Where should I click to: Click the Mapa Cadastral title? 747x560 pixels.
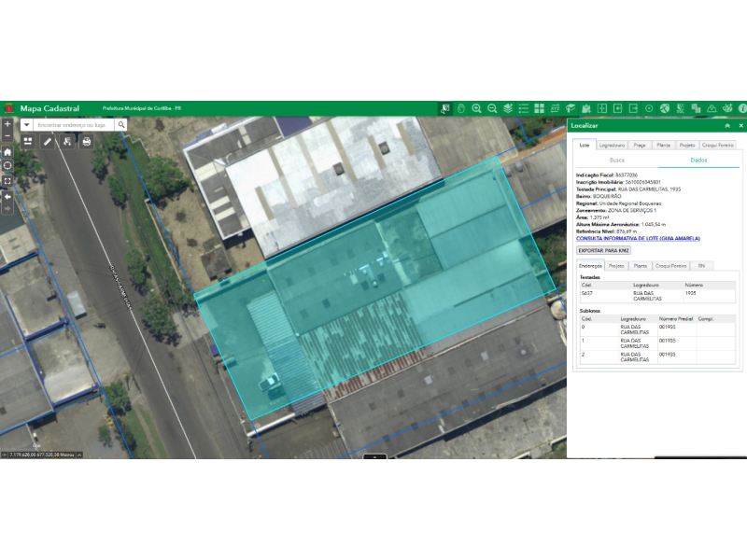(x=49, y=108)
